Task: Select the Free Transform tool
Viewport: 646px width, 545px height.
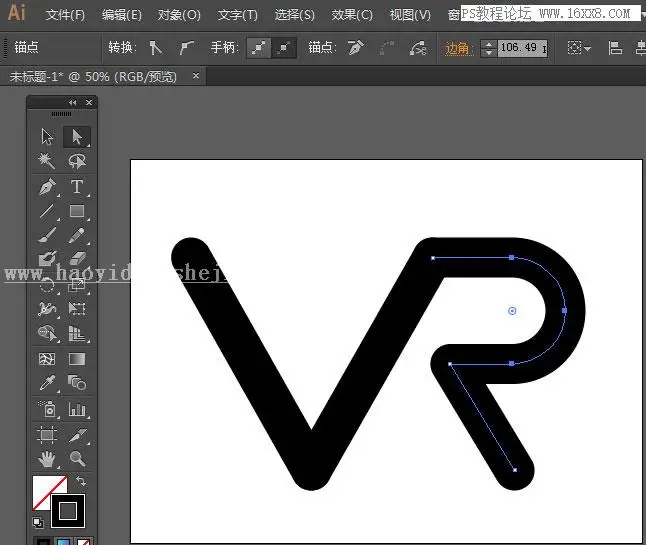Action: tap(77, 309)
